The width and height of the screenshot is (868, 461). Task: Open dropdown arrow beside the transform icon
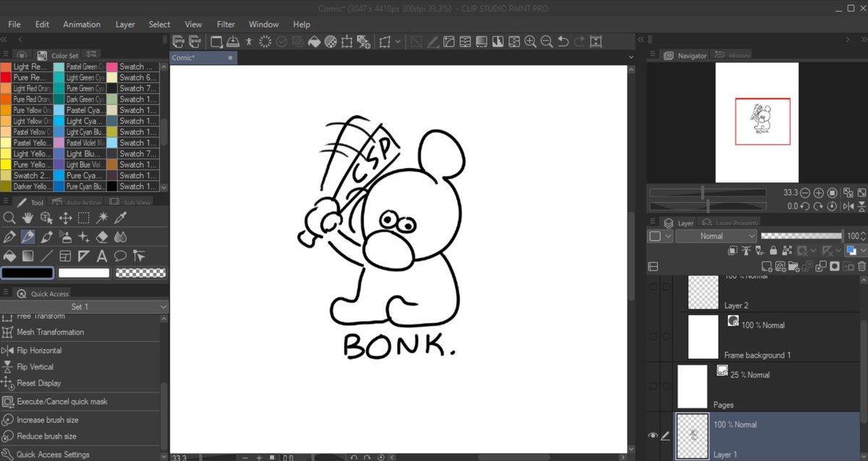397,41
